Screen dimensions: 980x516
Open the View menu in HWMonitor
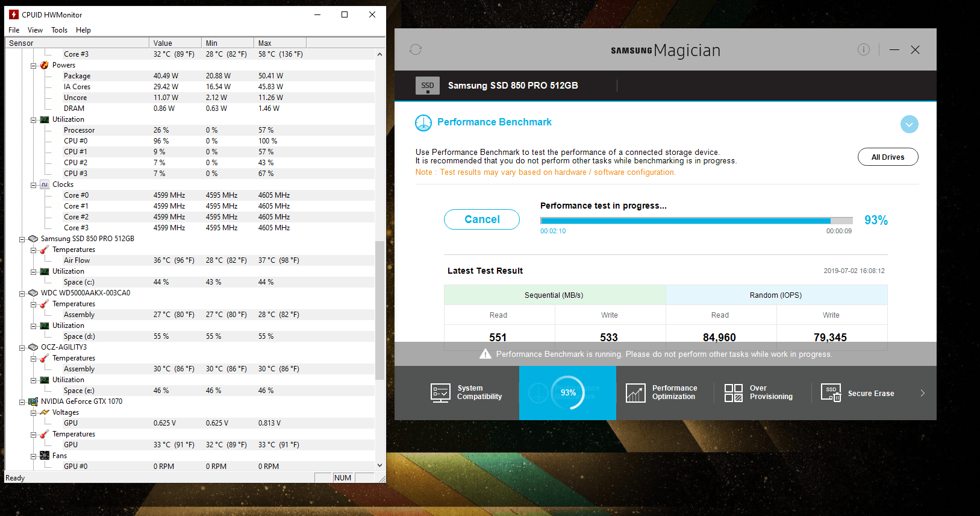point(35,30)
